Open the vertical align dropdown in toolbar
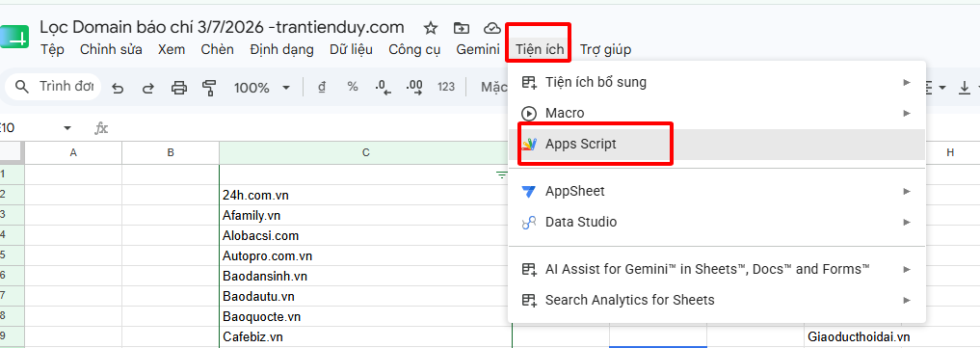The image size is (980, 348). pyautogui.click(x=968, y=88)
